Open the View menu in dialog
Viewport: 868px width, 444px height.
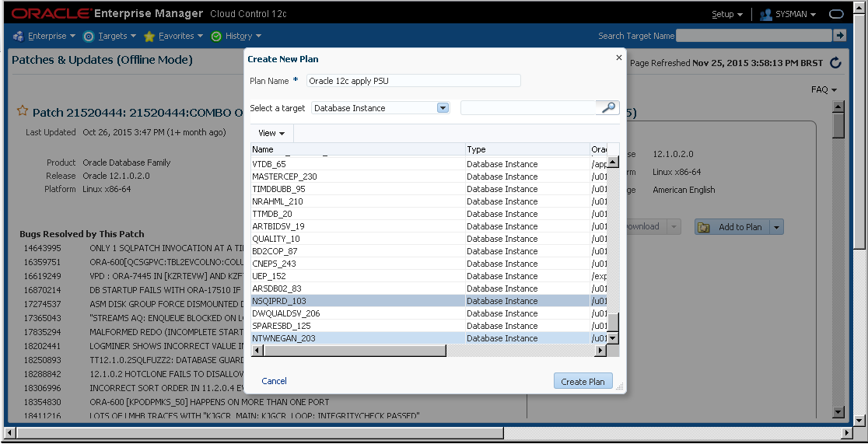click(x=271, y=133)
